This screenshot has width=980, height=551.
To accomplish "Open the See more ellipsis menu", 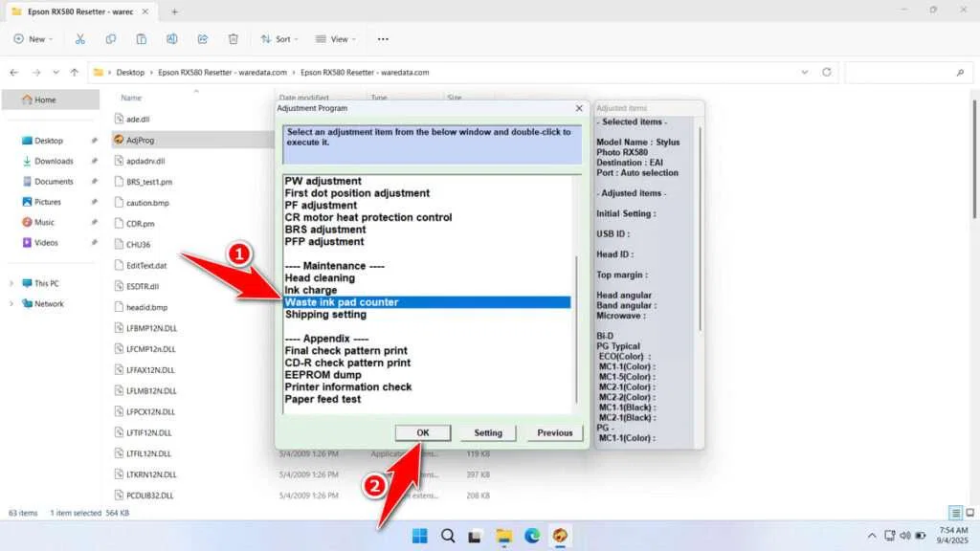I will click(x=382, y=38).
